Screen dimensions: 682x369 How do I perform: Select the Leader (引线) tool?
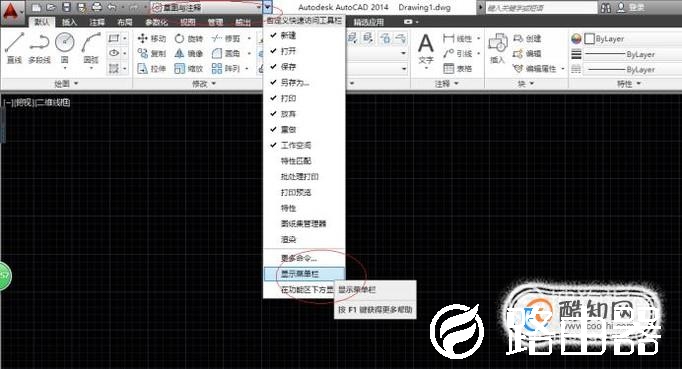pyautogui.click(x=457, y=53)
